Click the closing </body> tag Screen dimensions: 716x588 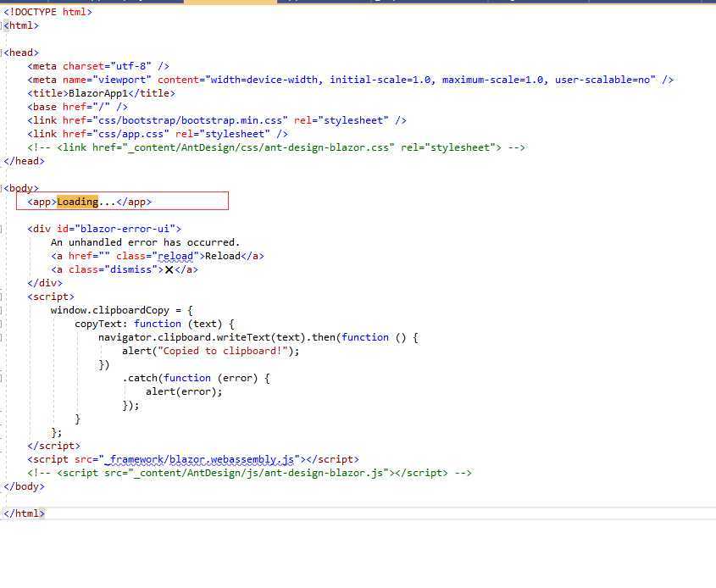24,486
